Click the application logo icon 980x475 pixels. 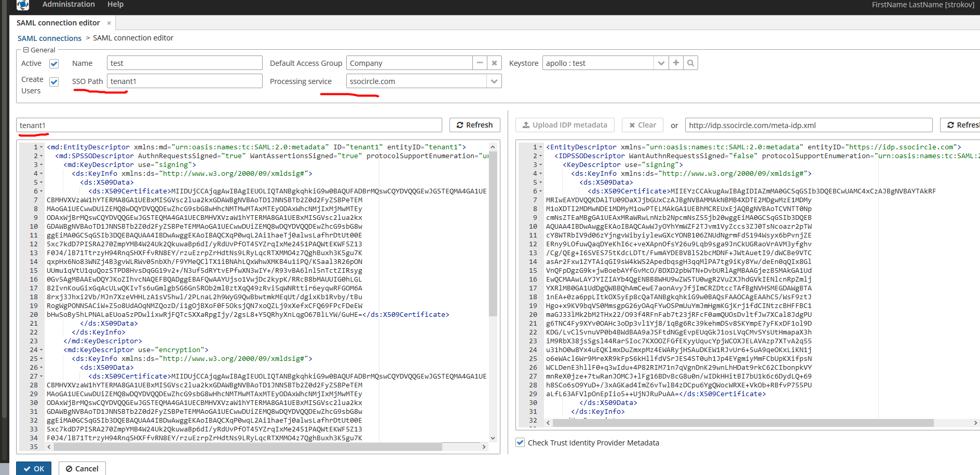point(22,5)
